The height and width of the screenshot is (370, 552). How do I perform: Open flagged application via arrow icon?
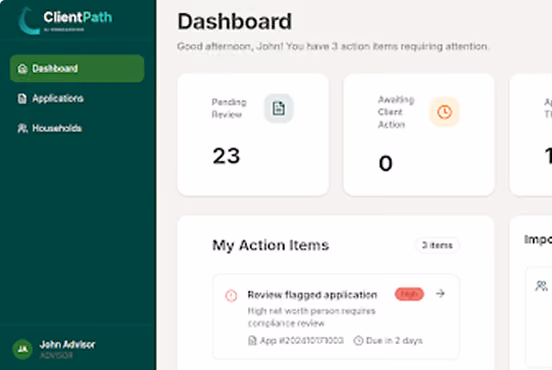440,293
